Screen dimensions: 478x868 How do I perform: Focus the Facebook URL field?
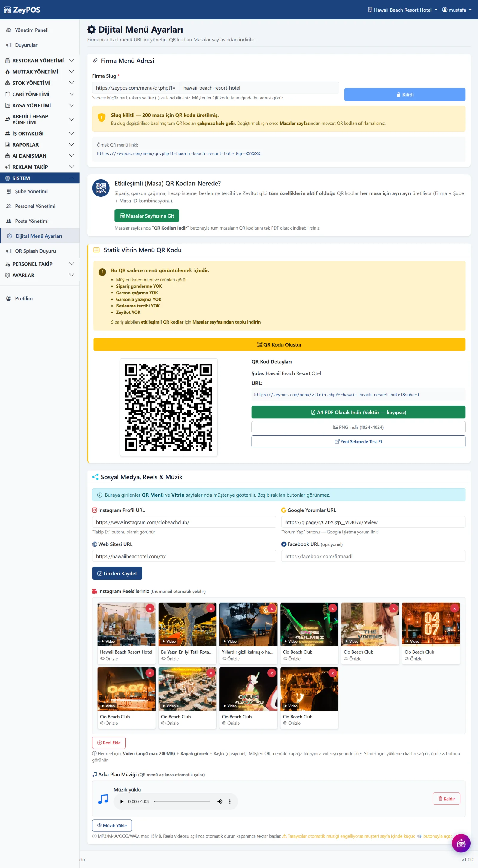373,556
